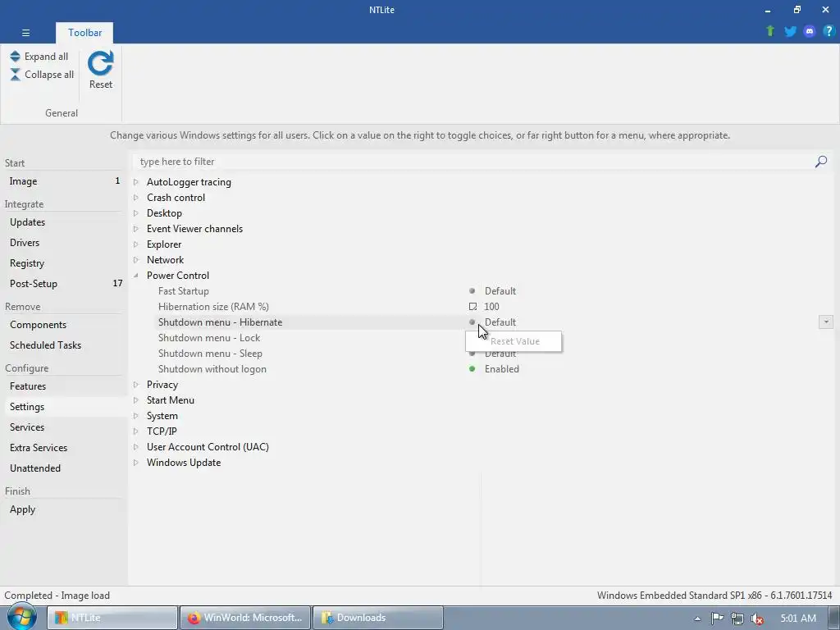Open Scheduled Tasks in sidebar
Image resolution: width=840 pixels, height=630 pixels.
(x=64, y=345)
